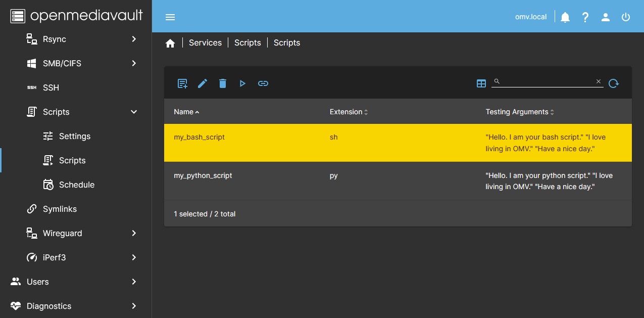Run the selected script with play icon

(x=242, y=83)
